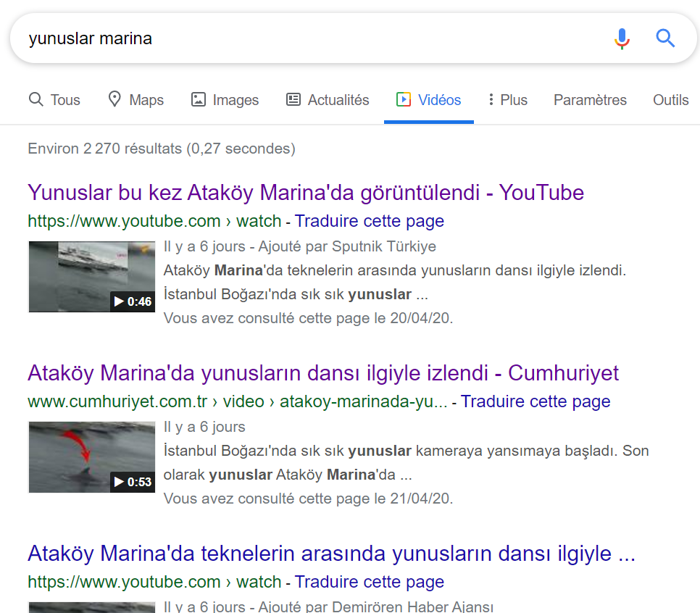Click 'Il y a 6 jours - Ajouté par Sputnik Türkiye'

pos(299,246)
